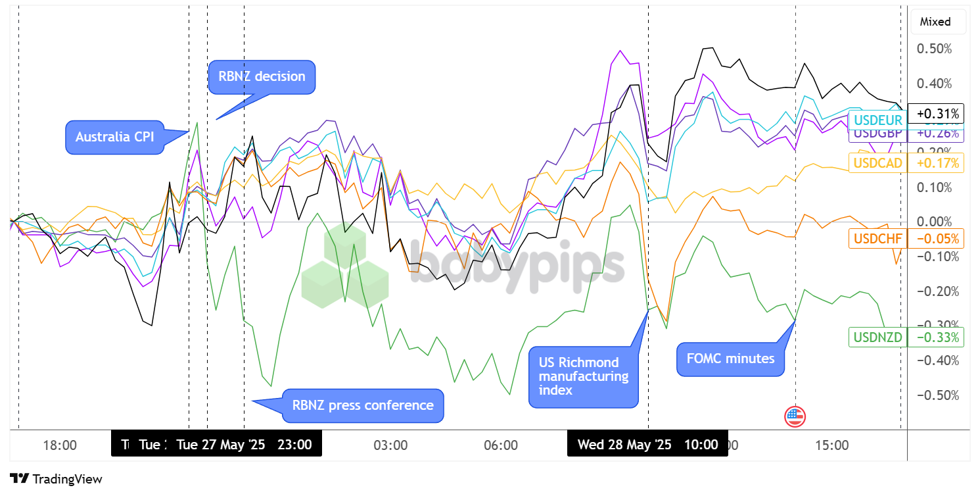Open the TradingView logo link
The height and width of the screenshot is (496, 980).
point(56,479)
